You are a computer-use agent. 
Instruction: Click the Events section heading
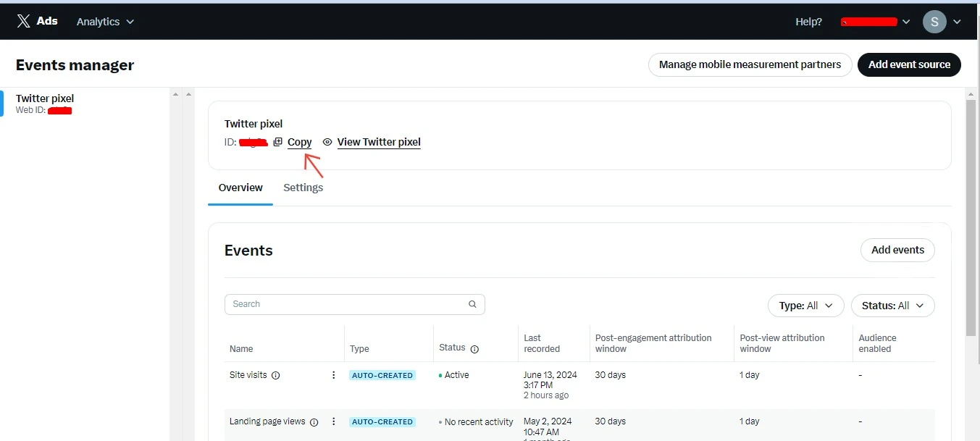(248, 251)
